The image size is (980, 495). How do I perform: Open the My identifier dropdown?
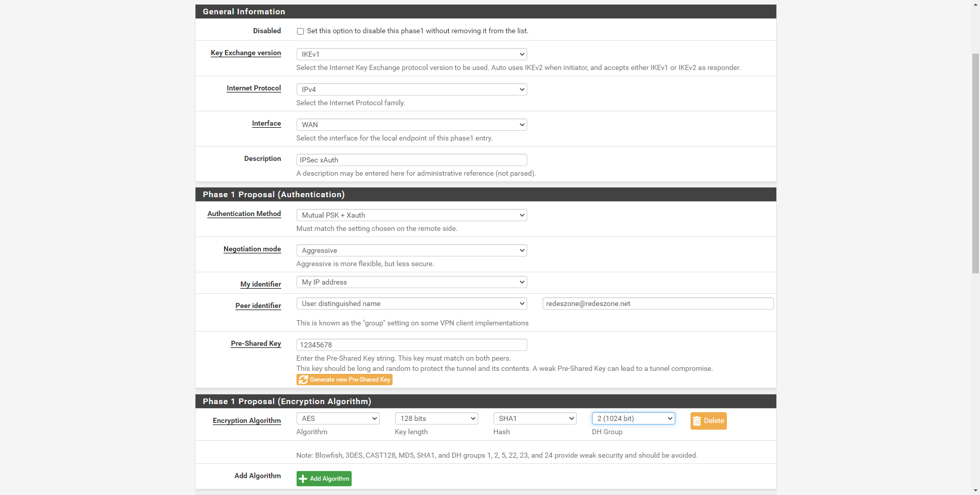click(x=411, y=282)
